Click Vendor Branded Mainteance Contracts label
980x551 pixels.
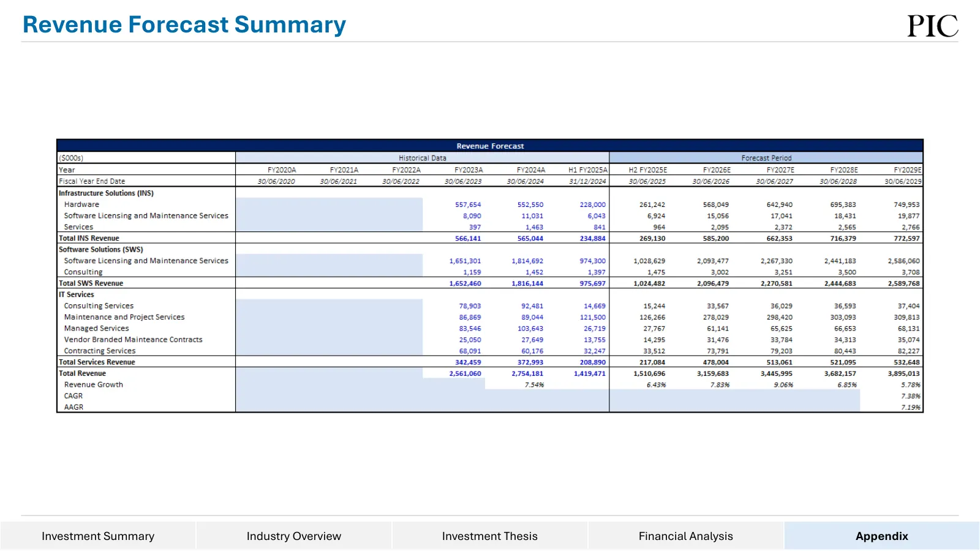coord(133,339)
